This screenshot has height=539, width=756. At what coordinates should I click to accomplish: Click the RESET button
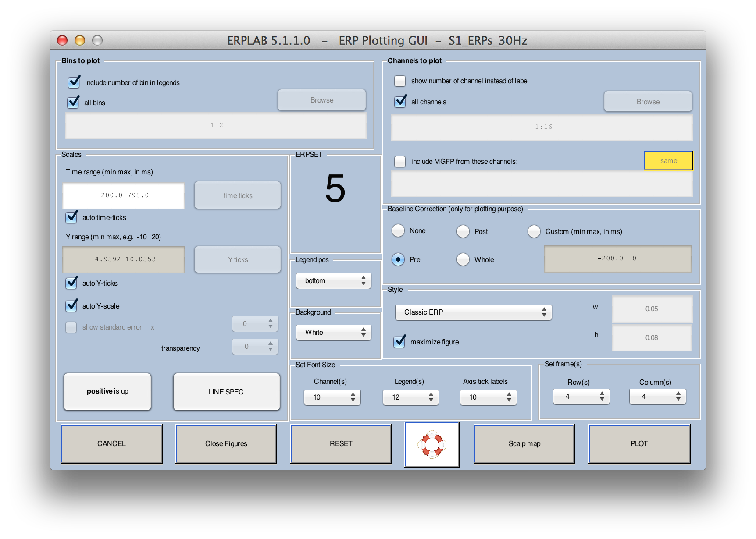[x=341, y=444]
